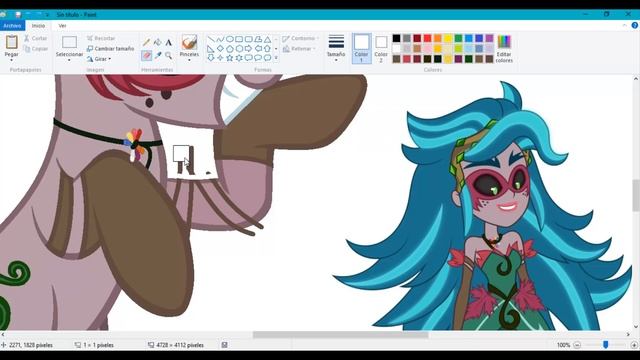640x360 pixels.
Task: Select the Eraser tool
Action: pyautogui.click(x=147, y=55)
